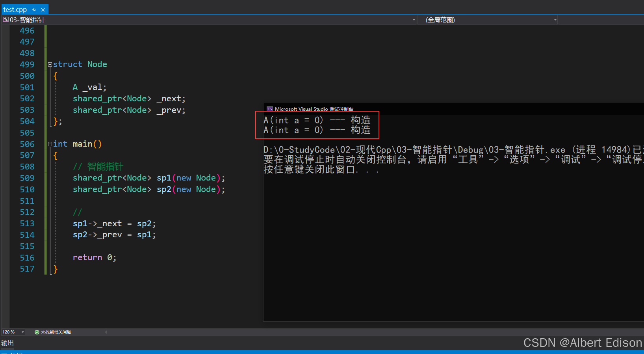Click 'sp2->_prev = sp1;' statement
Viewport: 644px width, 354px height.
click(x=114, y=235)
